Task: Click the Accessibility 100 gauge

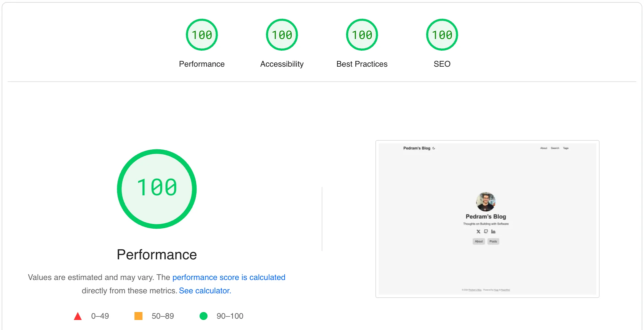Action: point(282,35)
